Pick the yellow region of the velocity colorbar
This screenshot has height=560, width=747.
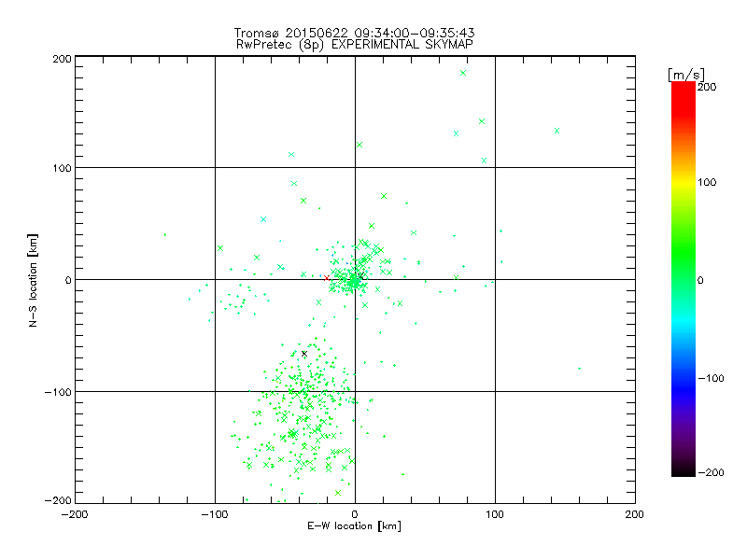click(684, 183)
